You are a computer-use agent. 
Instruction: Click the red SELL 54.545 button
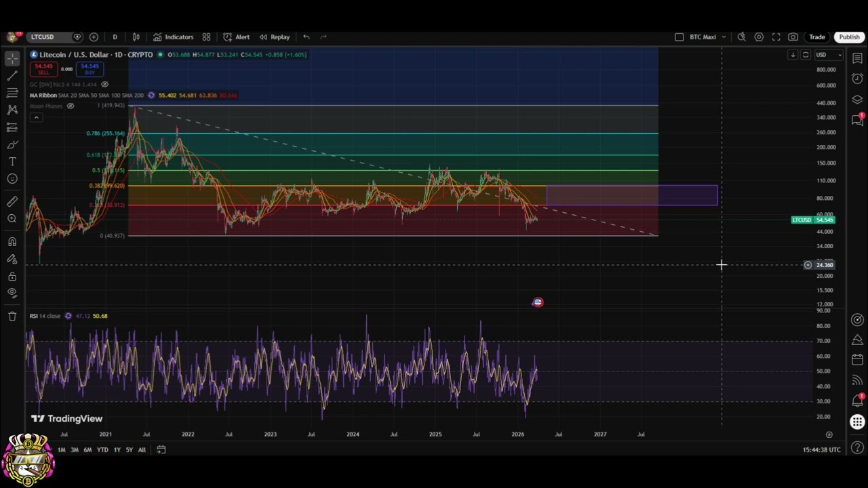tap(43, 68)
